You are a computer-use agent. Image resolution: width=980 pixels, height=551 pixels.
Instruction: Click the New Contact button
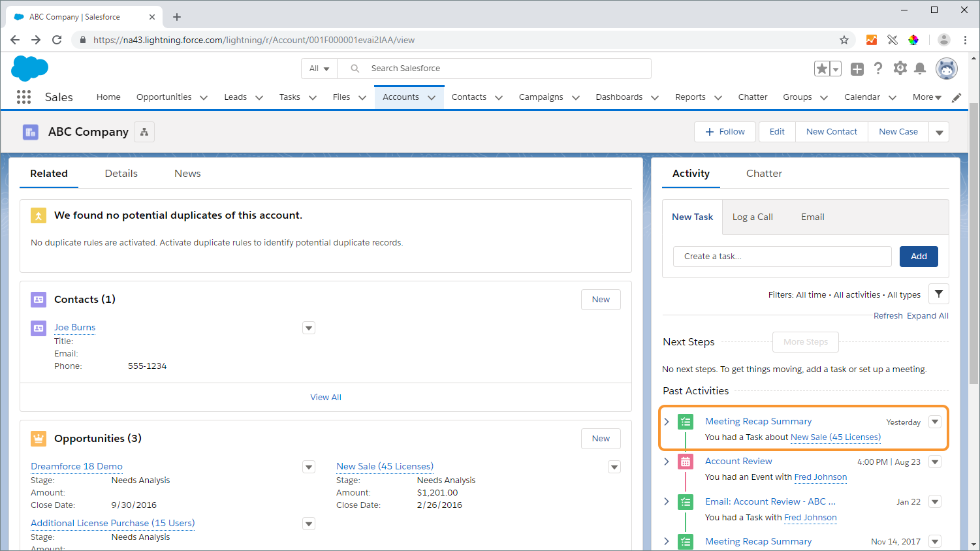pyautogui.click(x=832, y=132)
